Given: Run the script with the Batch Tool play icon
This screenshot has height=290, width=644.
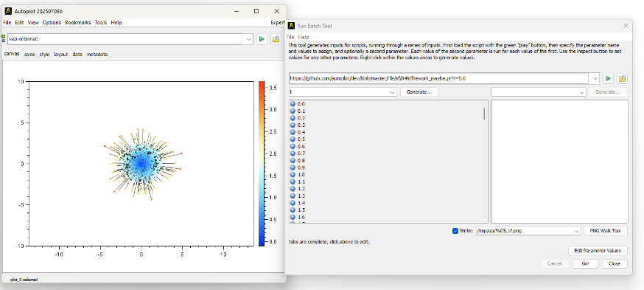Looking at the screenshot, I should pyautogui.click(x=609, y=78).
